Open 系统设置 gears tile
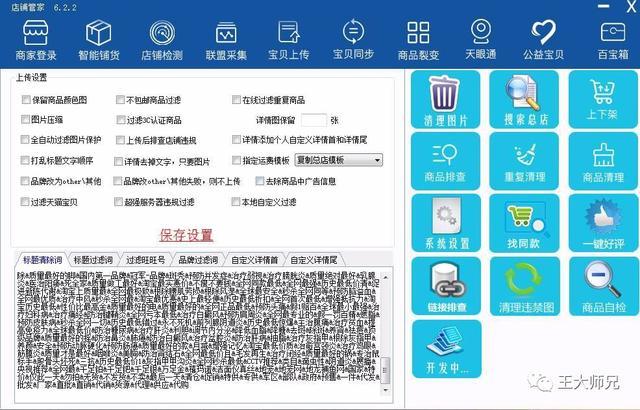The image size is (640, 410). coord(446,223)
